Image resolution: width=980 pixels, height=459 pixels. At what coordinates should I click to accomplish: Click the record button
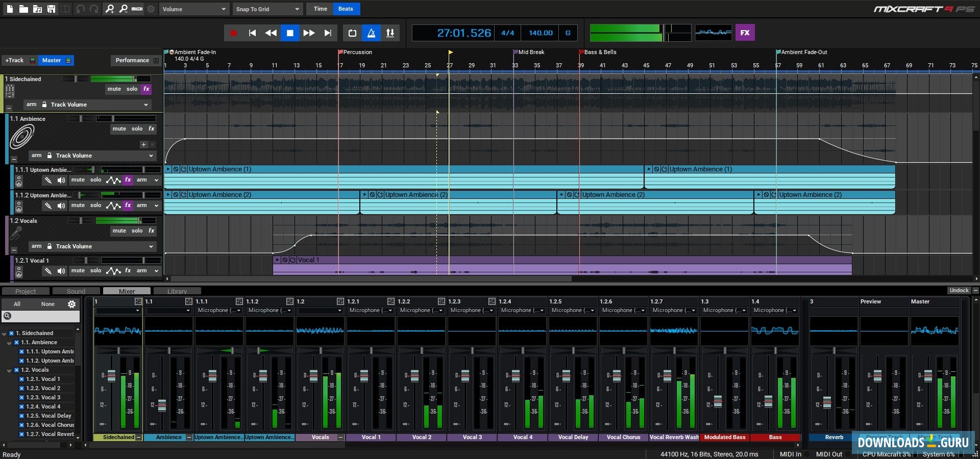click(x=233, y=33)
